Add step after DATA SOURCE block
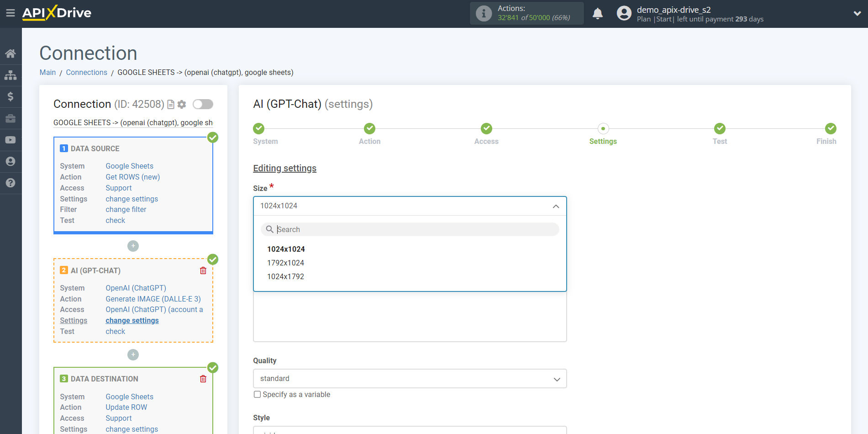868x434 pixels. point(133,246)
